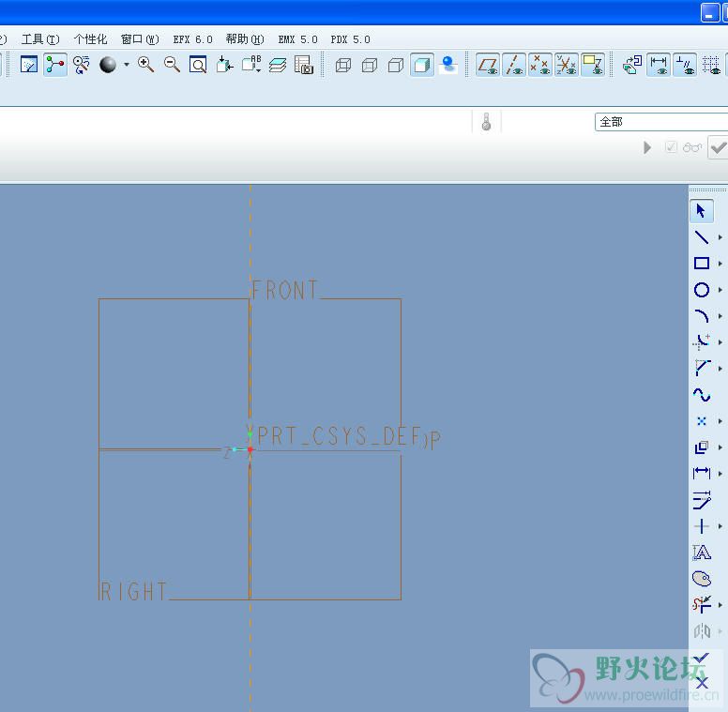Switch to Wireframe display style
728x712 pixels.
[343, 65]
